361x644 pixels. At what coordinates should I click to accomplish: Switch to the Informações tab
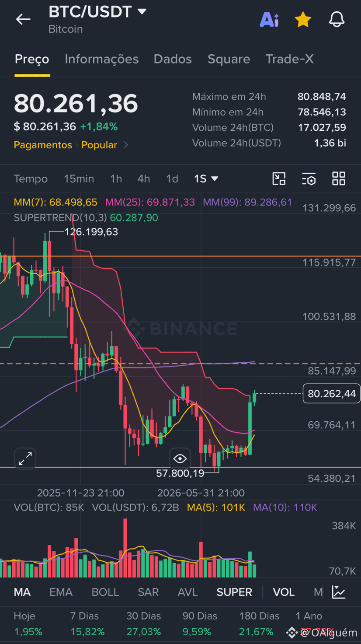[101, 59]
